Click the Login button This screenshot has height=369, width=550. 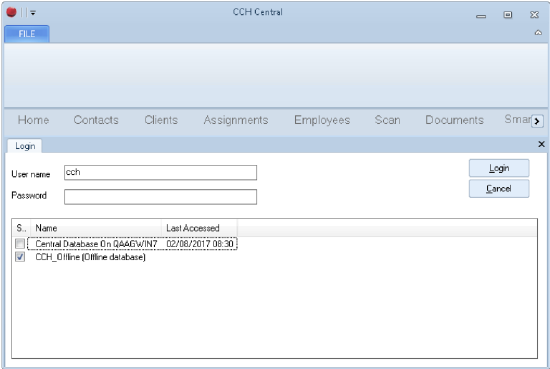(499, 168)
